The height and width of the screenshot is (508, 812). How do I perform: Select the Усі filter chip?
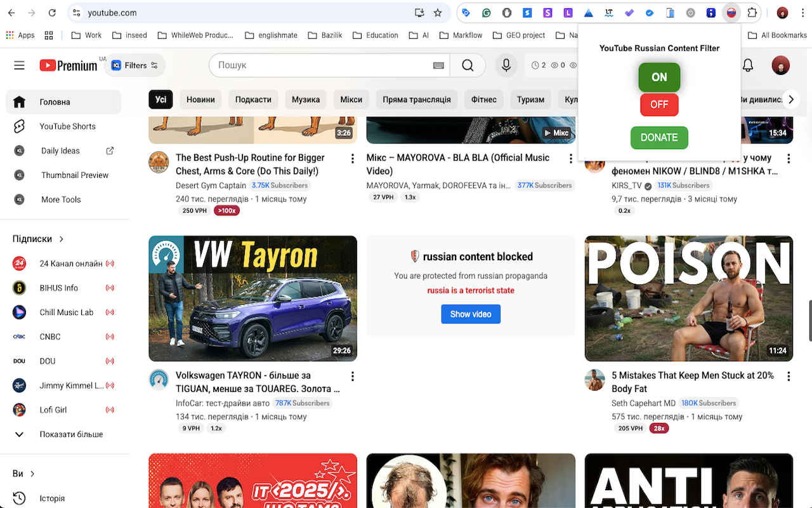click(x=161, y=99)
